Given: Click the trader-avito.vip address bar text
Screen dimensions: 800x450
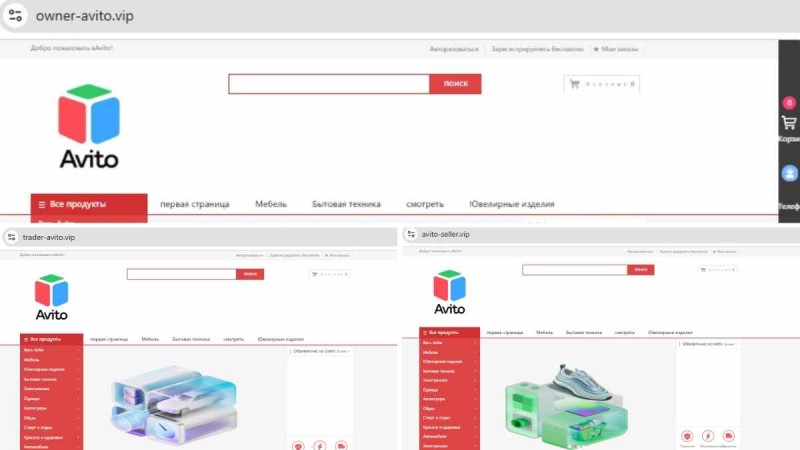Looking at the screenshot, I should (49, 237).
